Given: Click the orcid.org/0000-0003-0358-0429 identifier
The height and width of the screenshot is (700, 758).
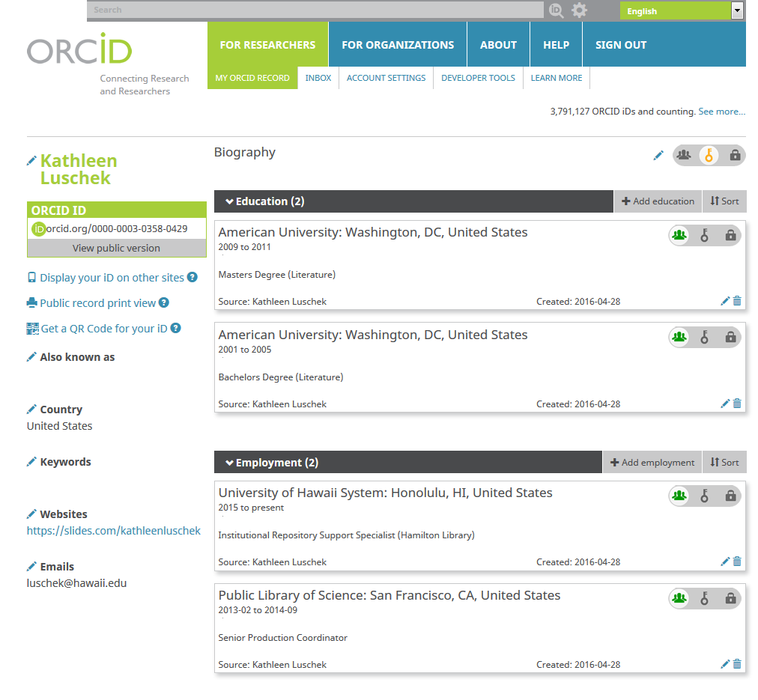Looking at the screenshot, I should 117,228.
